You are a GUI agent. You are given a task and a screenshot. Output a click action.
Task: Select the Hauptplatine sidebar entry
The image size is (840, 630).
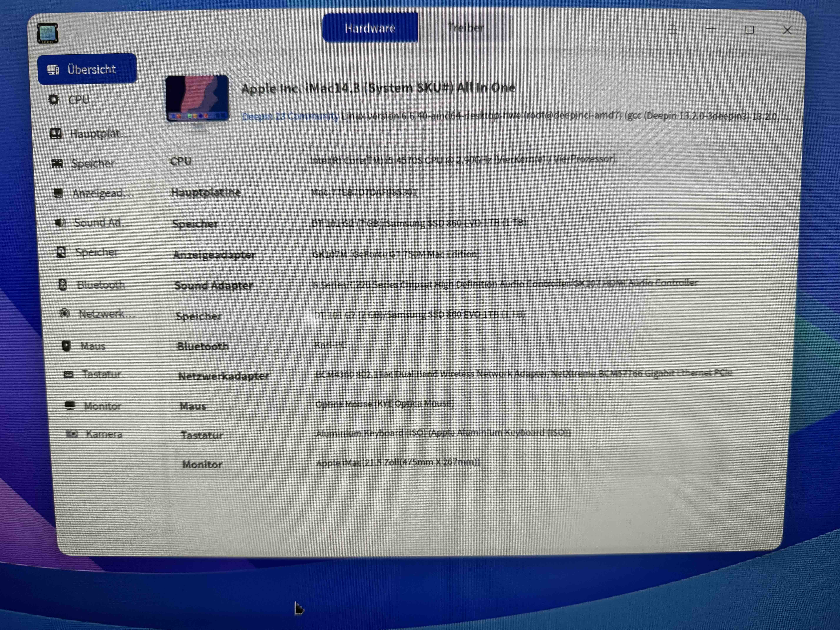pos(91,134)
